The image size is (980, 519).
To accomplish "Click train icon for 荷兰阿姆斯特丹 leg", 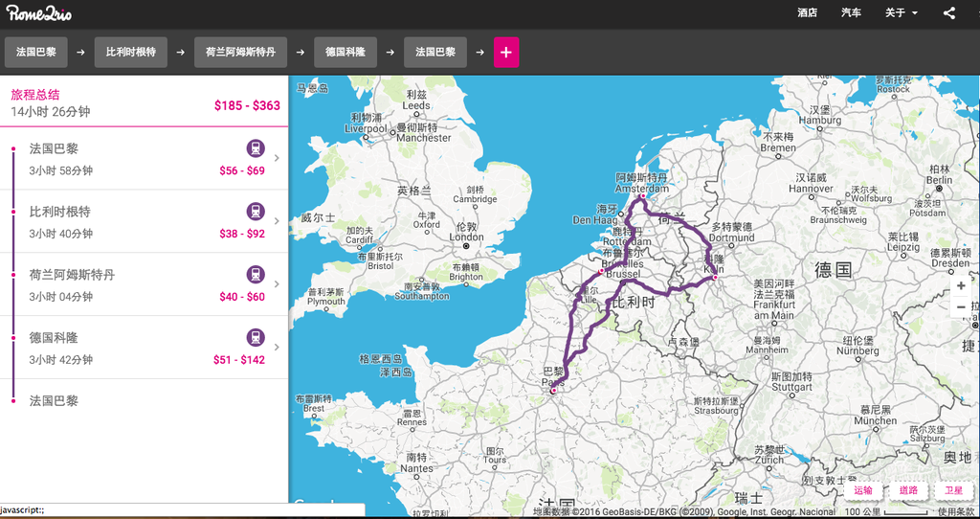I will point(256,274).
